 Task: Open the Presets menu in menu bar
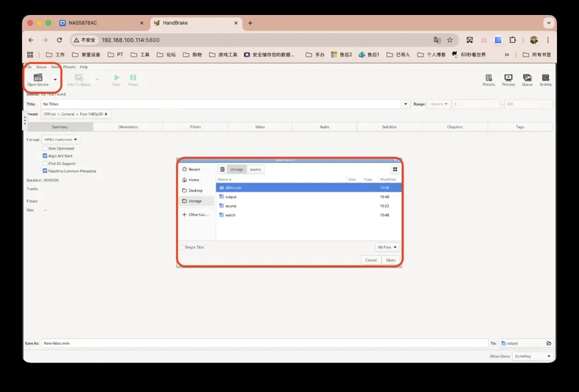click(x=69, y=67)
